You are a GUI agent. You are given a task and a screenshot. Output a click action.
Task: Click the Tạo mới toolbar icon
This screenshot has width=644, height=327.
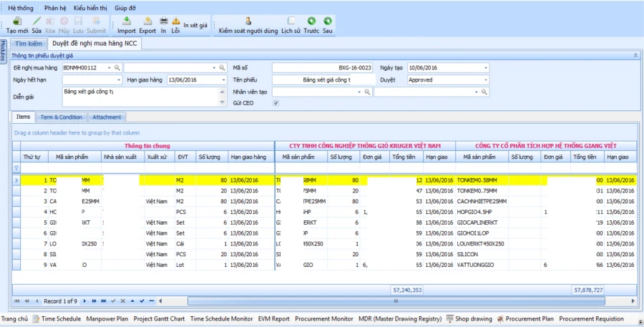[x=17, y=21]
